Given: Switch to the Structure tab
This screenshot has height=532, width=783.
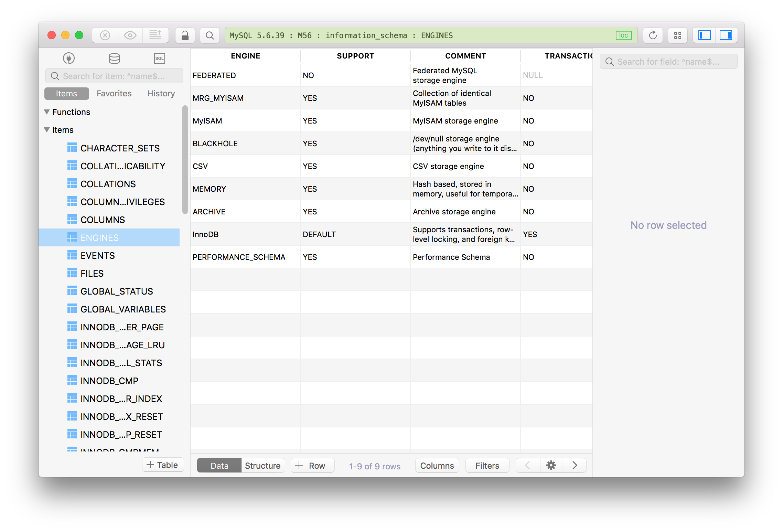Looking at the screenshot, I should (262, 466).
